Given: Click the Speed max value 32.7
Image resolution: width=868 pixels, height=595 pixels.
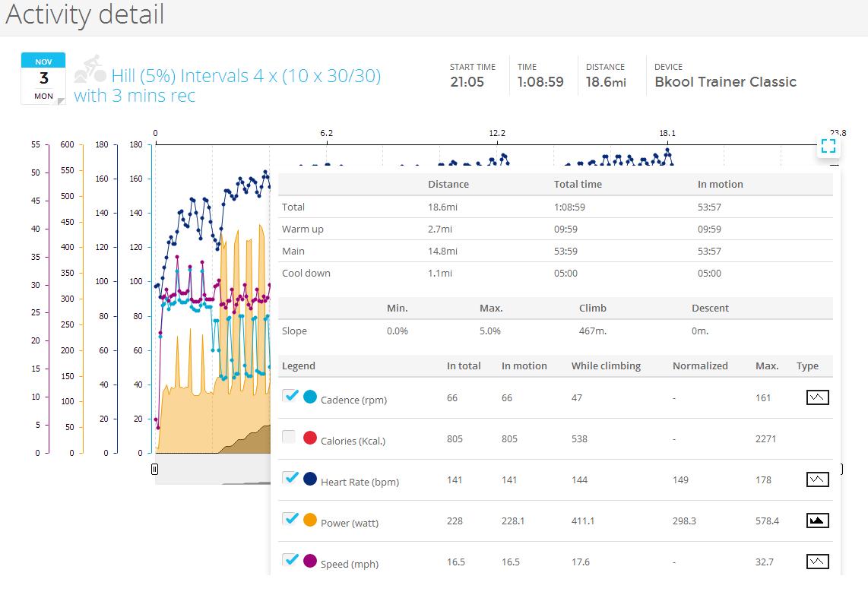Looking at the screenshot, I should pos(765,562).
